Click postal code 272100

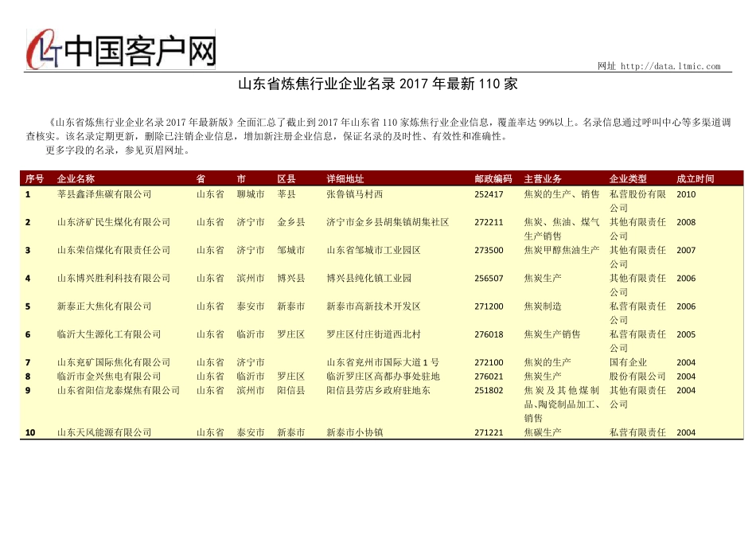[x=489, y=361]
